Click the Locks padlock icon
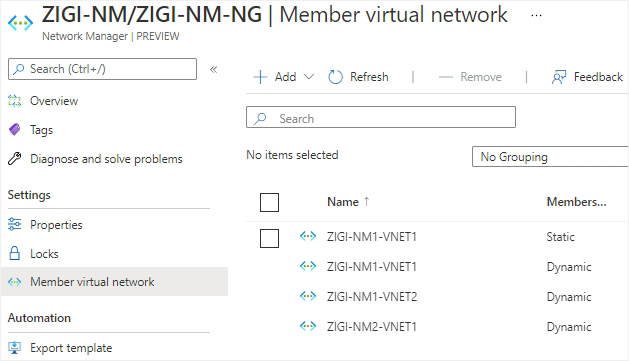The height and width of the screenshot is (361, 629). click(x=14, y=254)
